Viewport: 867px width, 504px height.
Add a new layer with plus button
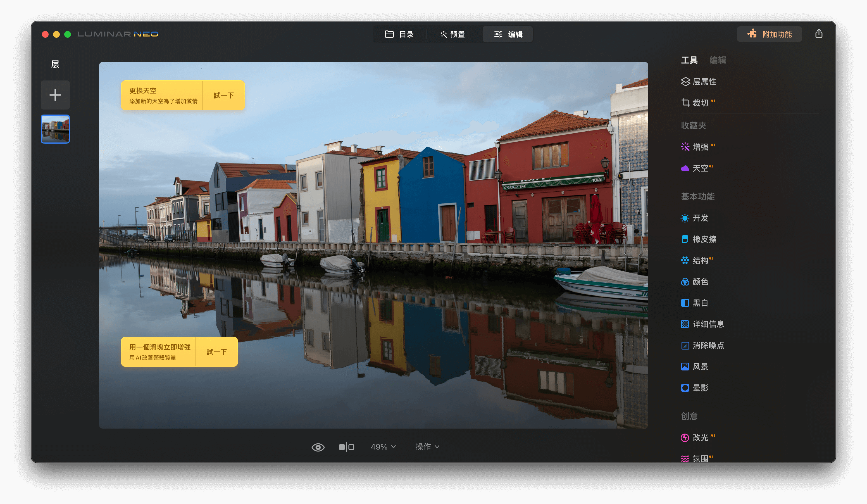(55, 95)
